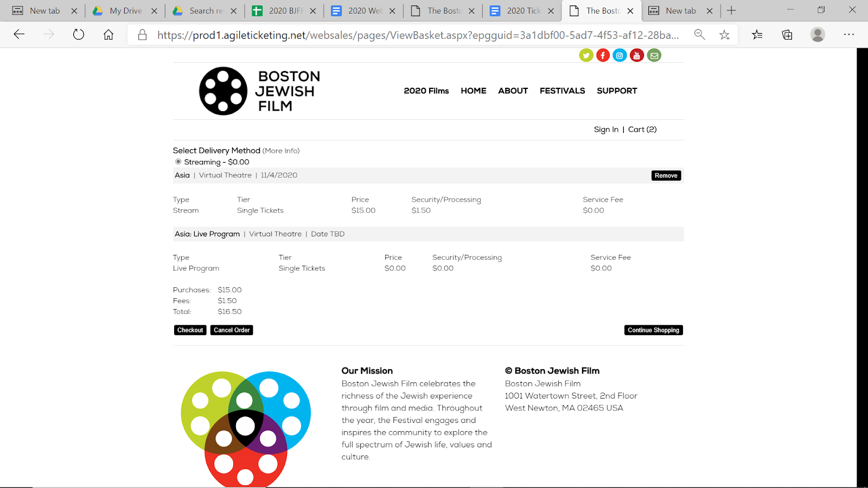The width and height of the screenshot is (868, 488).
Task: Click the Cancel Order button
Action: tap(232, 330)
